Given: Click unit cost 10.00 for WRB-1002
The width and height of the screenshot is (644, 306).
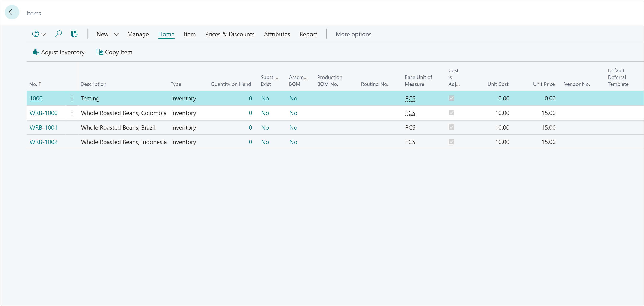Looking at the screenshot, I should tap(502, 142).
